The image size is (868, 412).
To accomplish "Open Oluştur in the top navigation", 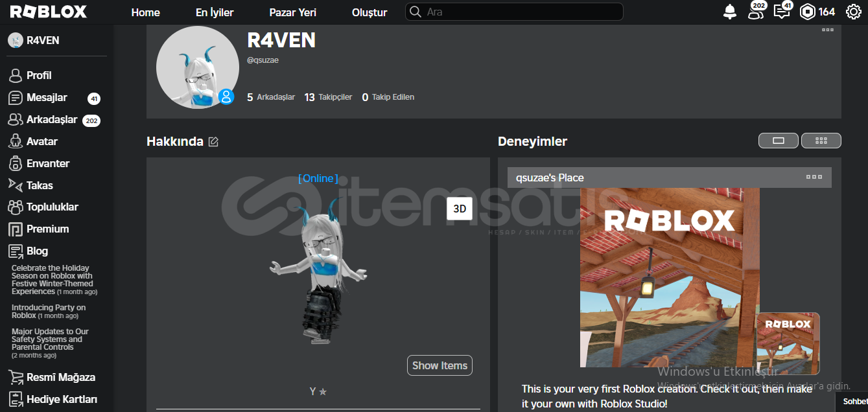I will click(369, 12).
